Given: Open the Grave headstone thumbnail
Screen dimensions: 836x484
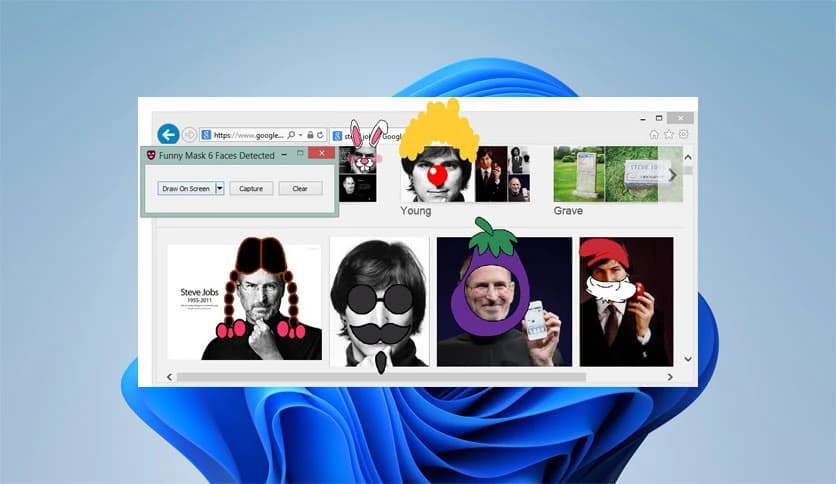Looking at the screenshot, I should tap(579, 174).
